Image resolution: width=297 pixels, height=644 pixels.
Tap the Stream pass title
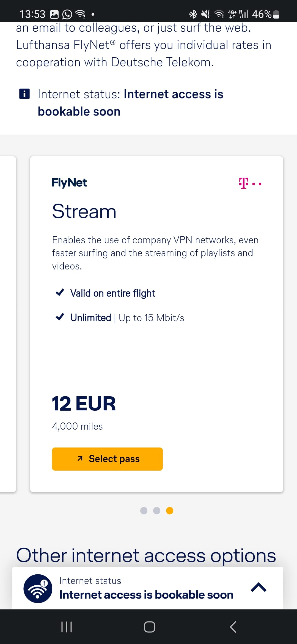[x=84, y=211]
